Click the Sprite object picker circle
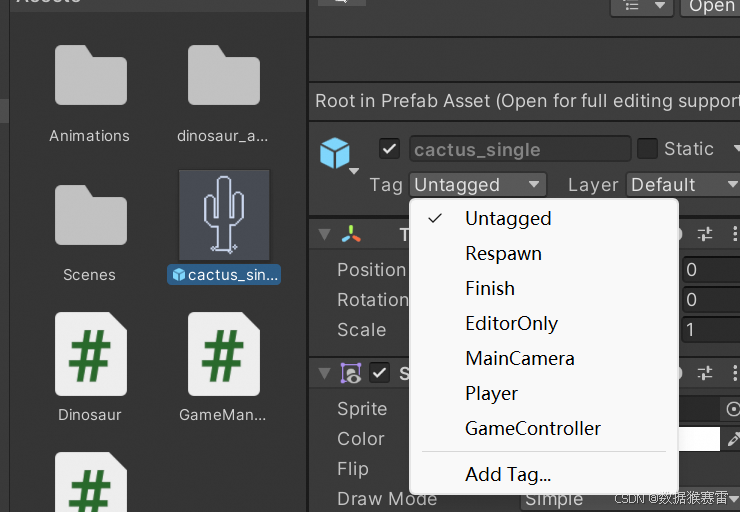Viewport: 740px width, 512px height. point(732,409)
